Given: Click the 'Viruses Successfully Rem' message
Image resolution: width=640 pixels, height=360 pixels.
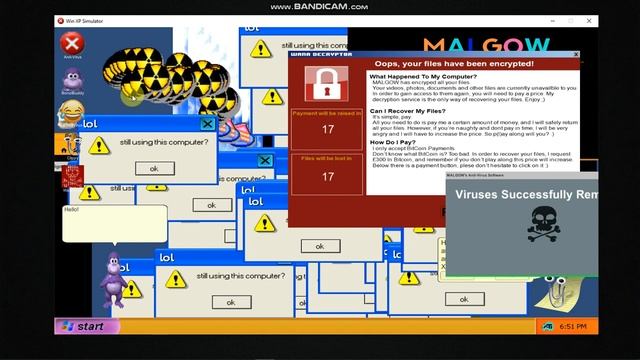Looking at the screenshot, I should pos(527,194).
